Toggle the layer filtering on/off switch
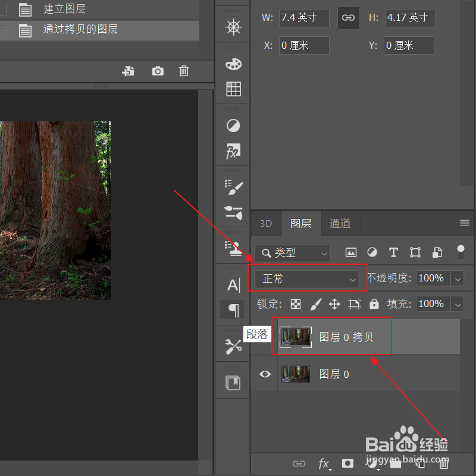476x476 pixels. tap(461, 252)
